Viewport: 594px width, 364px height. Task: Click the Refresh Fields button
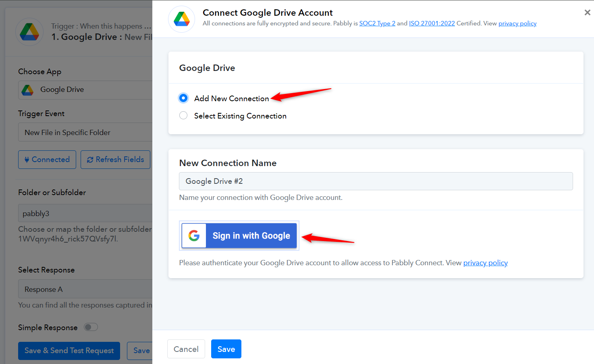pos(116,160)
